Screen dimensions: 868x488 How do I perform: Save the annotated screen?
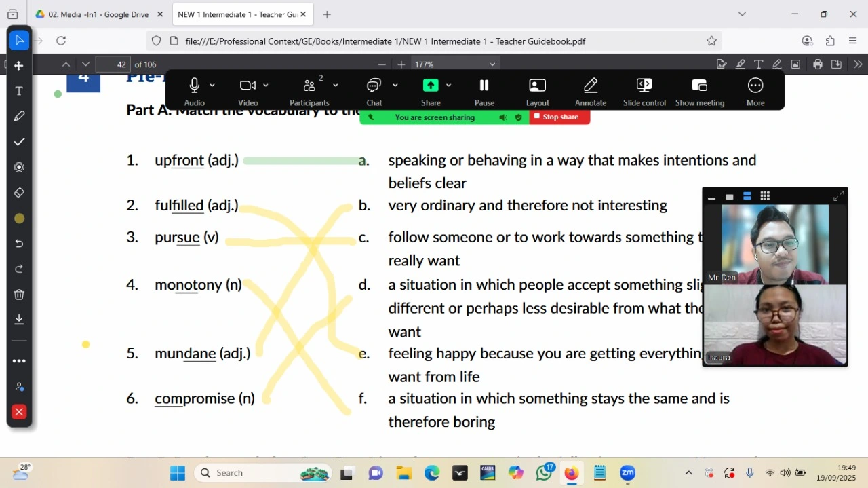coord(18,319)
